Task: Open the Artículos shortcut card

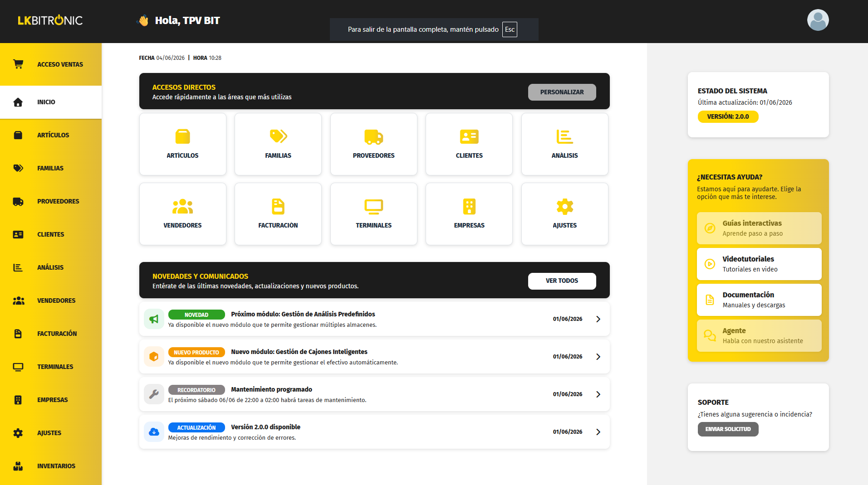Action: [x=182, y=144]
